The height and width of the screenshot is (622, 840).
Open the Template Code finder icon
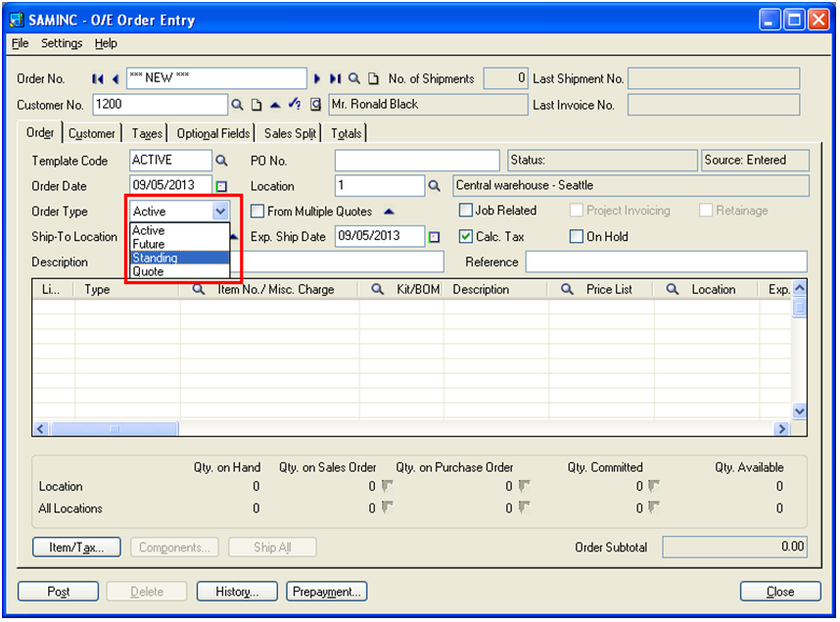coord(221,160)
